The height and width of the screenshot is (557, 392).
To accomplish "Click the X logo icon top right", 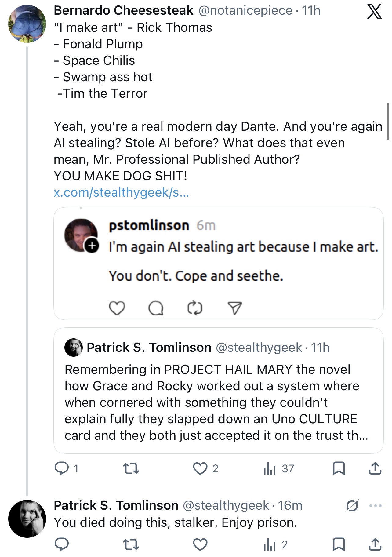I will [x=374, y=12].
